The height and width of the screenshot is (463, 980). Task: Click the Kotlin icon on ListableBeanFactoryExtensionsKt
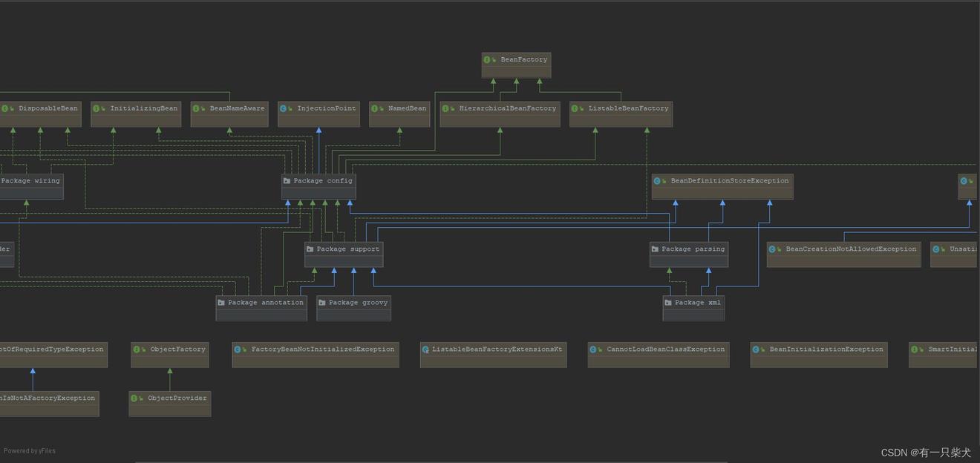coord(425,350)
